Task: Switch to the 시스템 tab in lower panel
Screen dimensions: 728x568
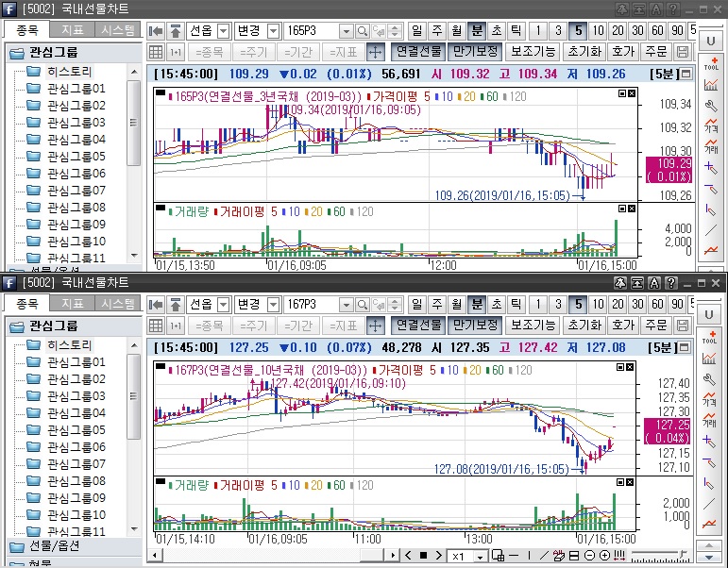Action: coord(118,304)
